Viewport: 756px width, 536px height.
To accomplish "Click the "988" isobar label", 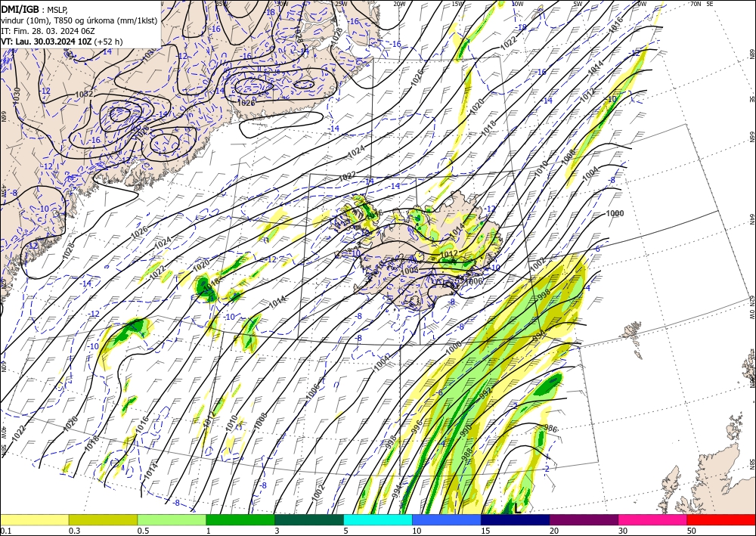I will [x=466, y=454].
